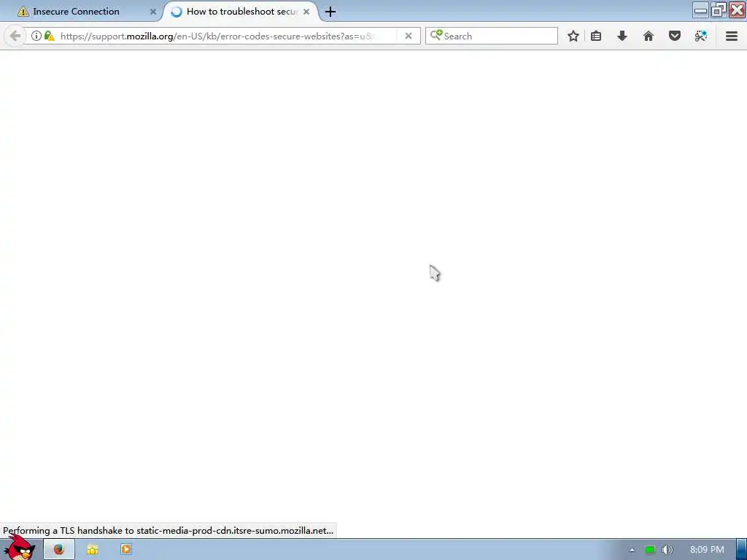
Task: Launch the media player taskbar icon
Action: tap(125, 549)
